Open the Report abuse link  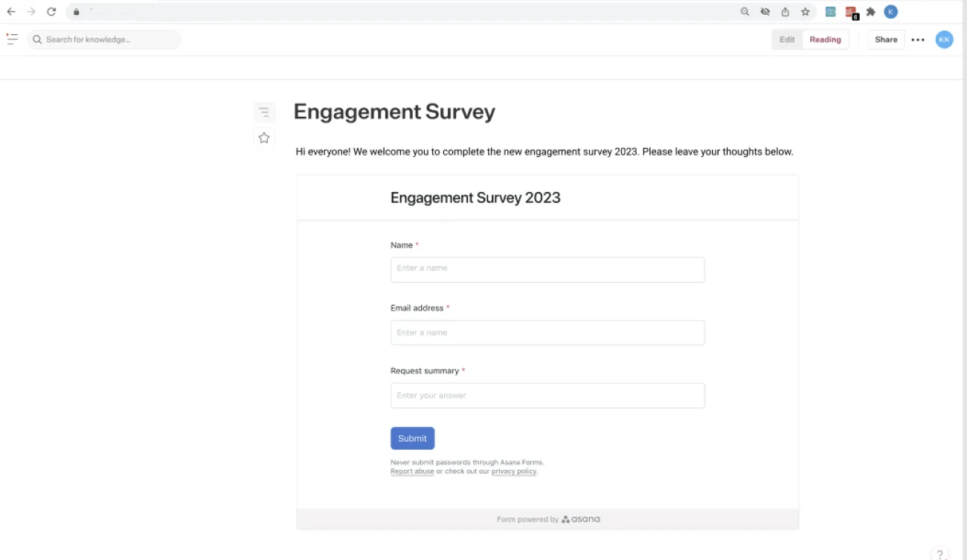(412, 472)
